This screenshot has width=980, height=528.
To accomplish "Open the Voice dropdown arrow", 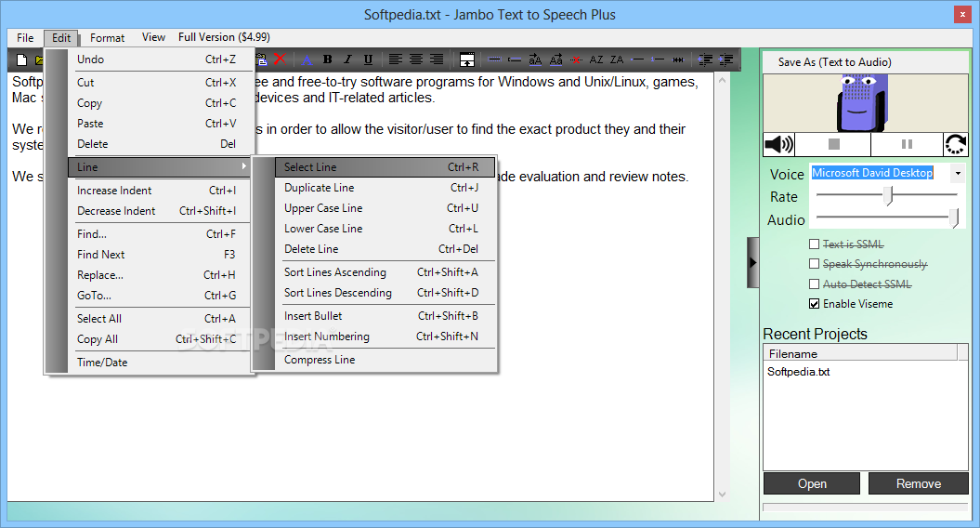I will (958, 173).
